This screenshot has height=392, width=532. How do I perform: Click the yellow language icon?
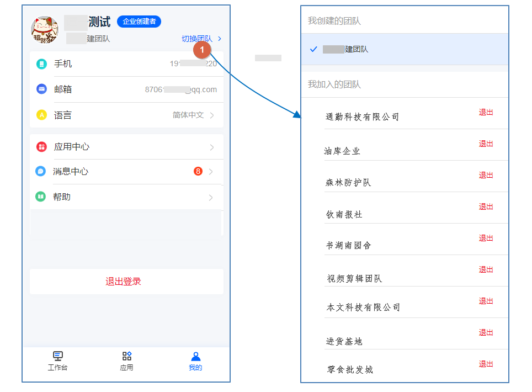[41, 115]
